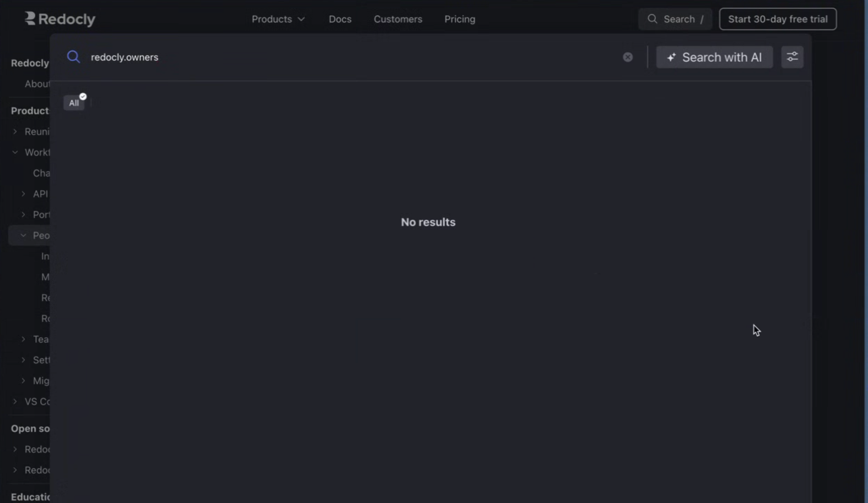Click Search with AI button
Screen dimensions: 868x503
[x=715, y=57]
